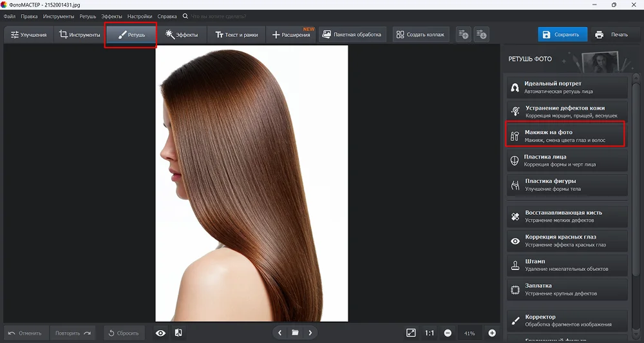
Task: Click the РЕТУШЬ ФОТО panel header
Action: point(530,59)
